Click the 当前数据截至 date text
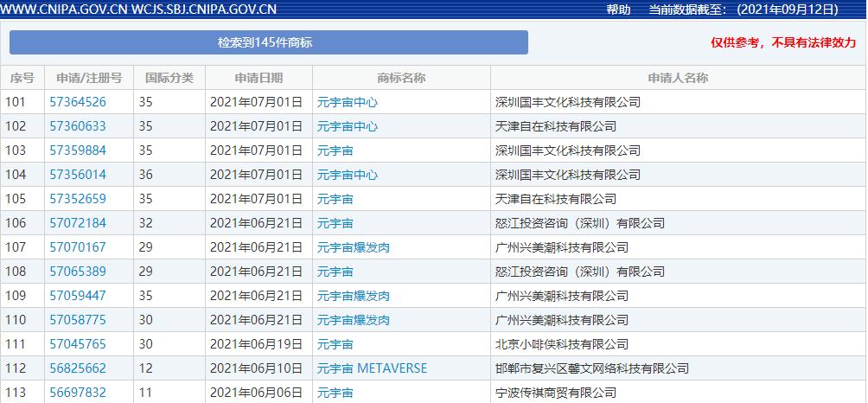 click(x=744, y=10)
